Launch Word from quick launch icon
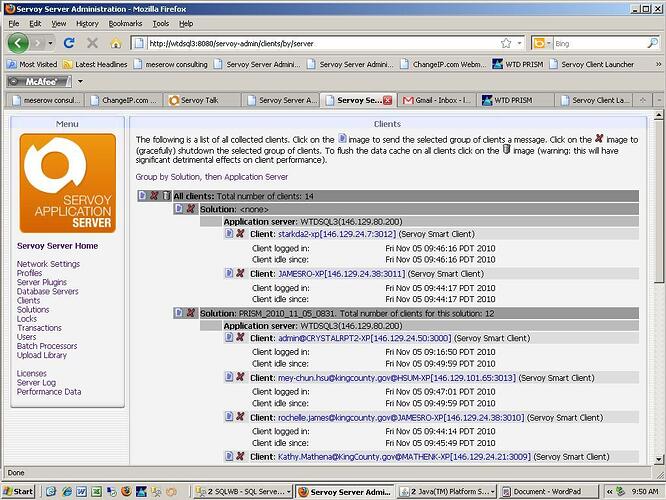This screenshot has height=500, width=666. (x=81, y=492)
